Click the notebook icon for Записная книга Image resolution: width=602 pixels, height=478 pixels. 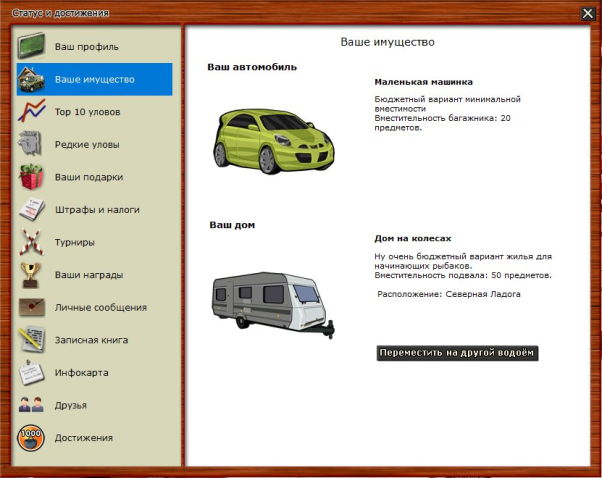[x=32, y=340]
